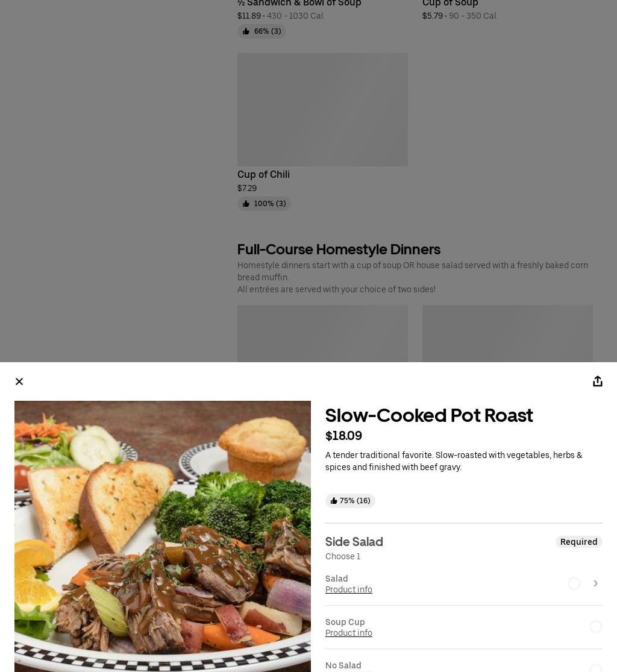Click the pot roast dish photo
Image resolution: width=617 pixels, height=672 pixels.
(x=163, y=536)
